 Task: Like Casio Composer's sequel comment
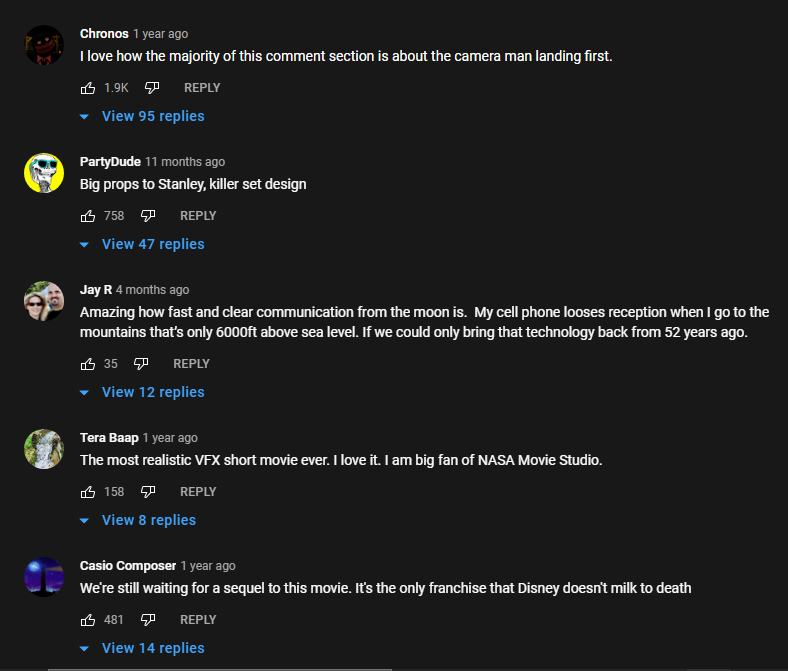click(x=88, y=620)
